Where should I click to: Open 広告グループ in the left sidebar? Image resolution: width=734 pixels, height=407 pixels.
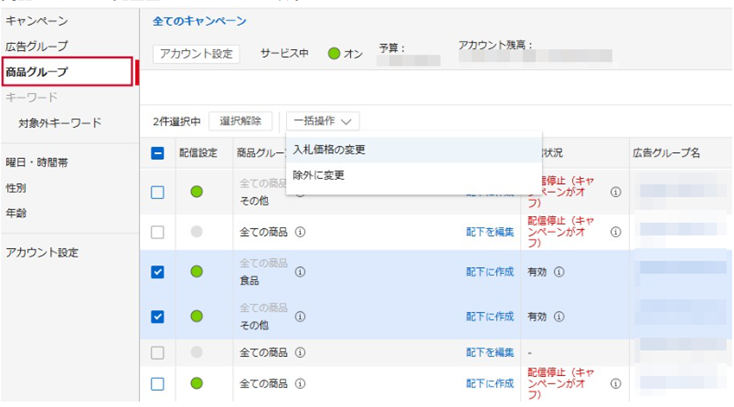pos(36,46)
